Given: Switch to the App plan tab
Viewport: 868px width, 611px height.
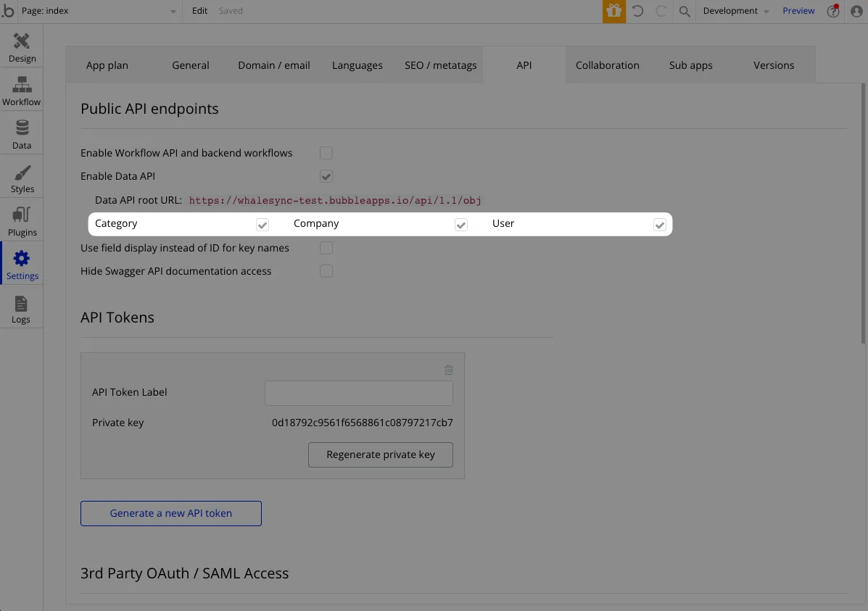Looking at the screenshot, I should [x=107, y=65].
